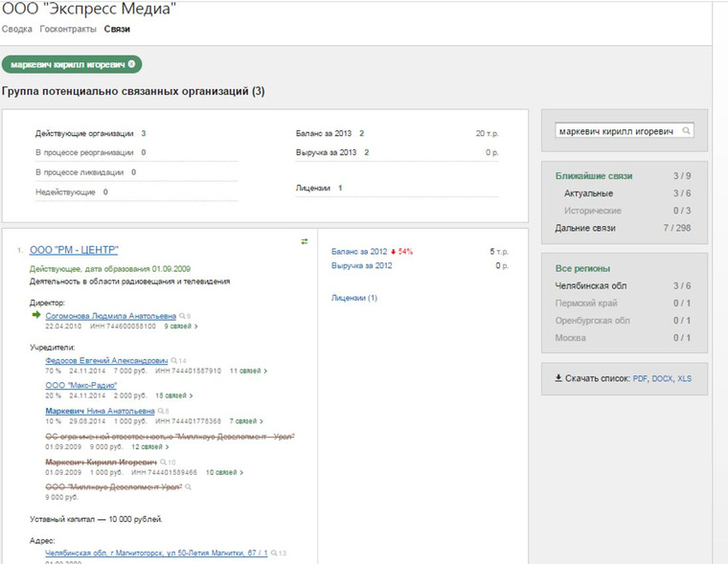Filter by the Челябинская обл region
The image size is (728, 564).
tap(591, 286)
